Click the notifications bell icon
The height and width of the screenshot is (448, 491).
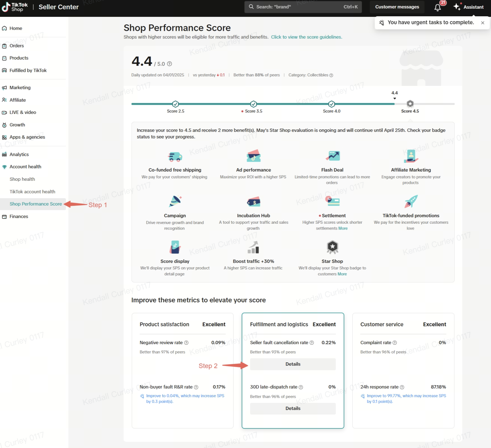437,7
